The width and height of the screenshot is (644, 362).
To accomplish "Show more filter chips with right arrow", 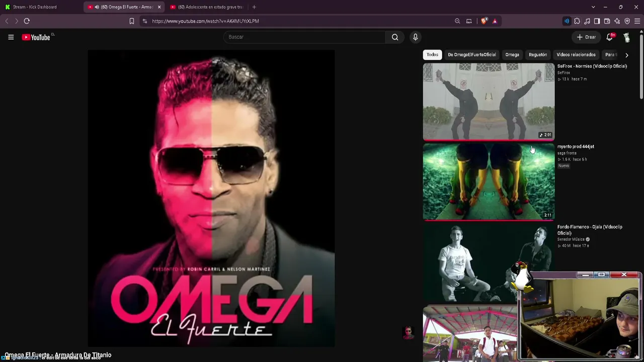I will [626, 55].
